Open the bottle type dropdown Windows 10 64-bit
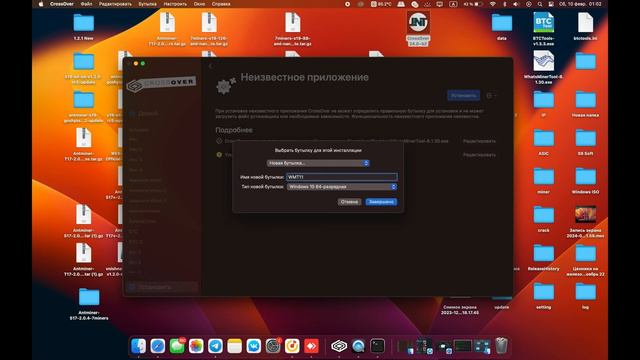The height and width of the screenshot is (360, 640). pos(342,187)
